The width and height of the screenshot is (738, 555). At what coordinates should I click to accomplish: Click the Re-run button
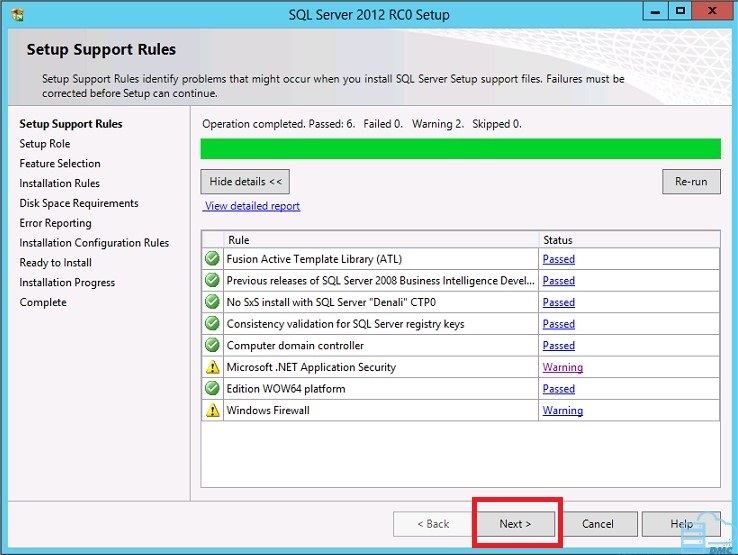pyautogui.click(x=691, y=182)
